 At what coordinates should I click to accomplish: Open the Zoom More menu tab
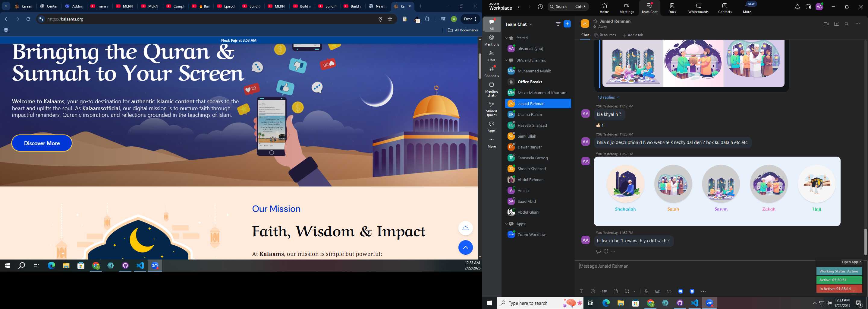(747, 8)
